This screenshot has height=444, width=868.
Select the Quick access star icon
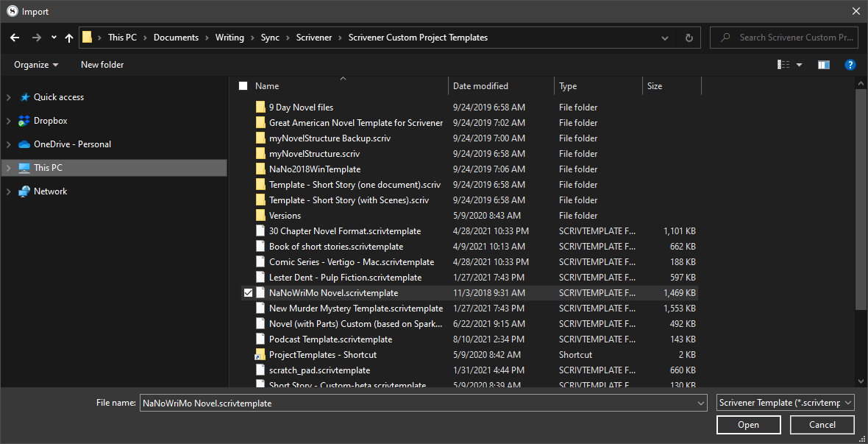click(x=24, y=97)
